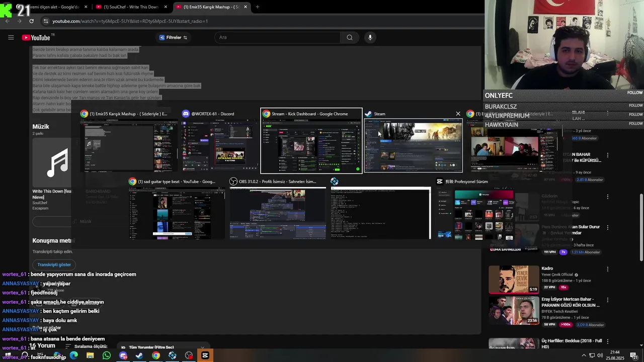This screenshot has width=644, height=362.
Task: Open WhatsApp from the taskbar
Action: (107, 355)
